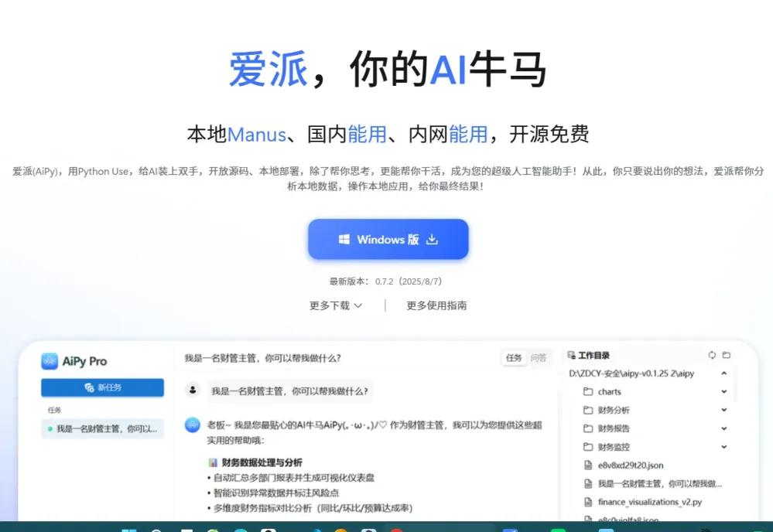Expand the charts folder chevron
This screenshot has width=773, height=532.
[724, 392]
